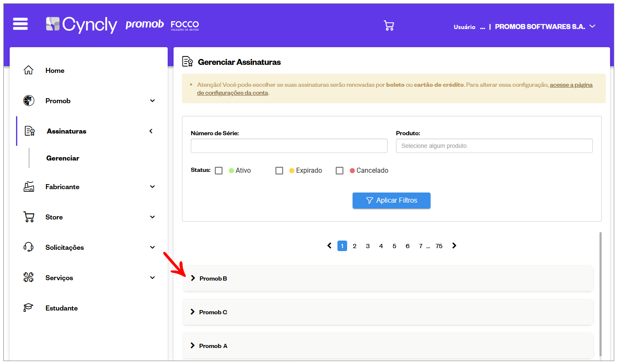The image size is (618, 364).
Task: Open the user account dropdown chevron
Action: click(x=592, y=26)
